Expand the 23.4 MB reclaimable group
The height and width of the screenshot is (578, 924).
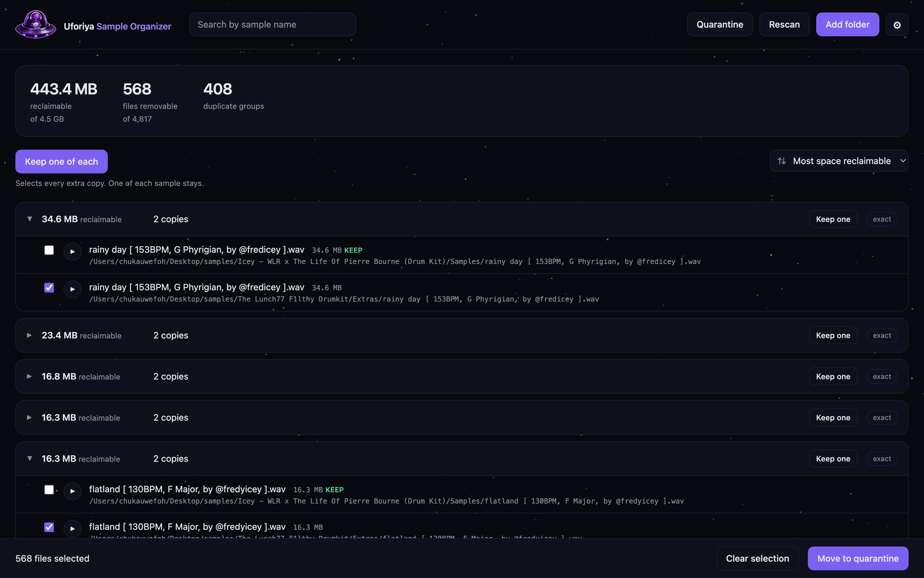tap(30, 335)
